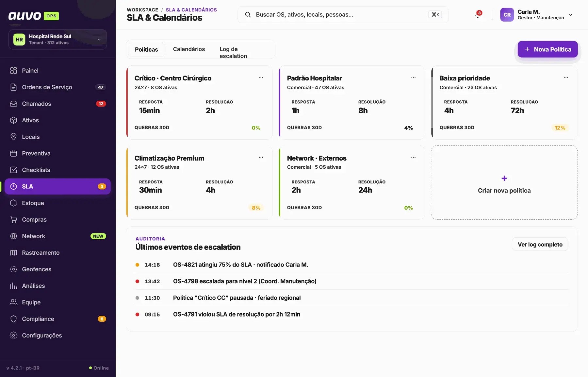Image resolution: width=588 pixels, height=377 pixels.
Task: Switch to Log de escalation tab
Action: click(x=233, y=53)
